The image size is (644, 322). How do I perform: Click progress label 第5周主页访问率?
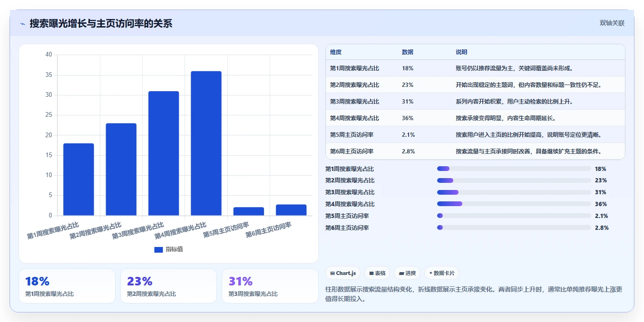pyautogui.click(x=347, y=216)
